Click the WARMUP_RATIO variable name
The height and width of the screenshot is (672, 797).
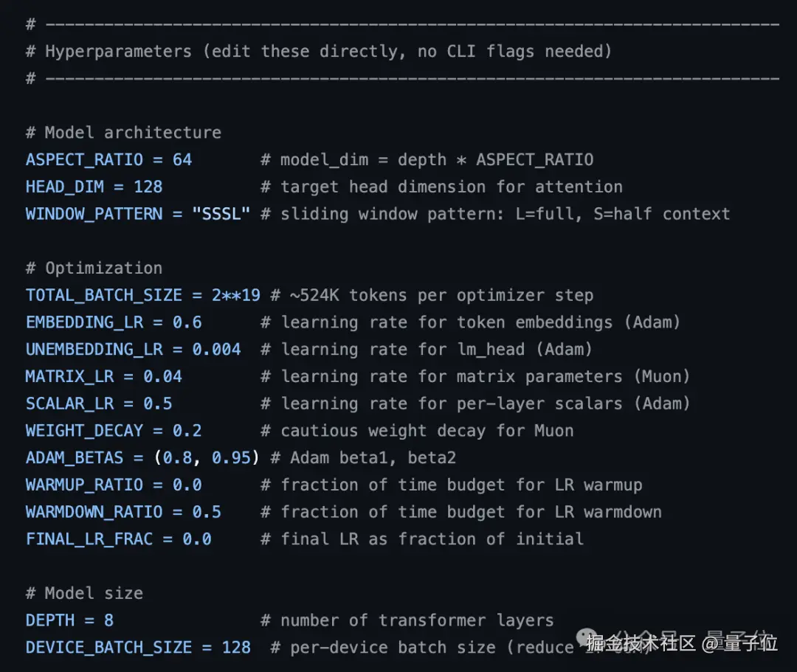(x=84, y=485)
